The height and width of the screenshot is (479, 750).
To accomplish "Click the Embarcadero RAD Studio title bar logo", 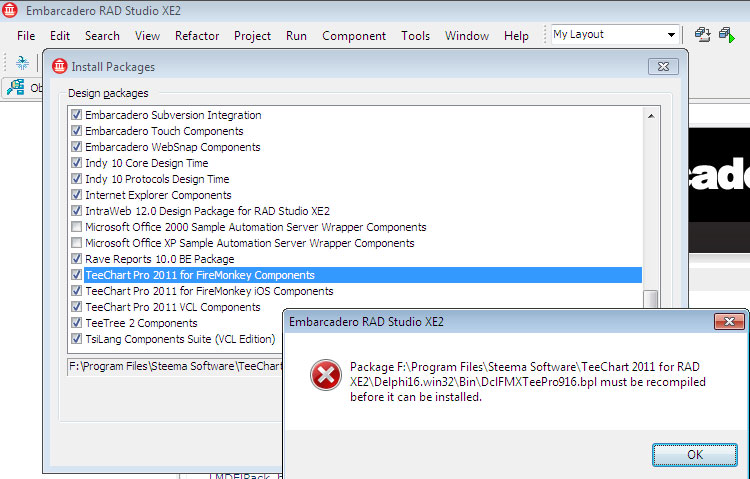I will [x=10, y=10].
